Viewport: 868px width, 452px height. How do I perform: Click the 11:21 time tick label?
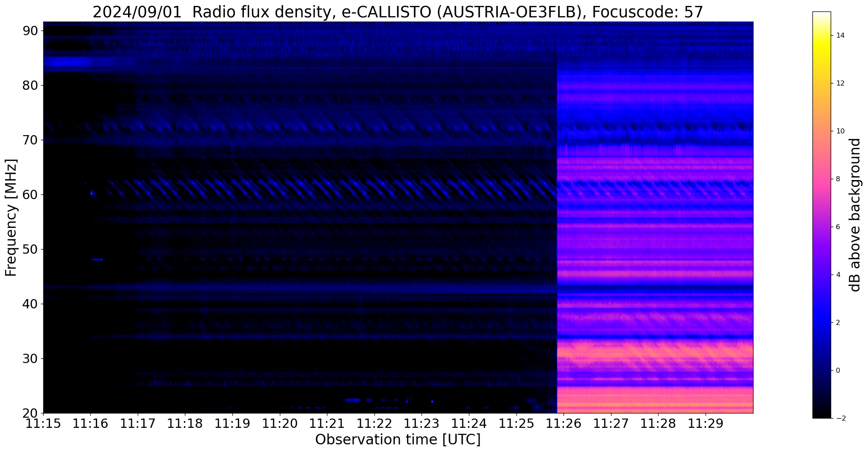(327, 424)
